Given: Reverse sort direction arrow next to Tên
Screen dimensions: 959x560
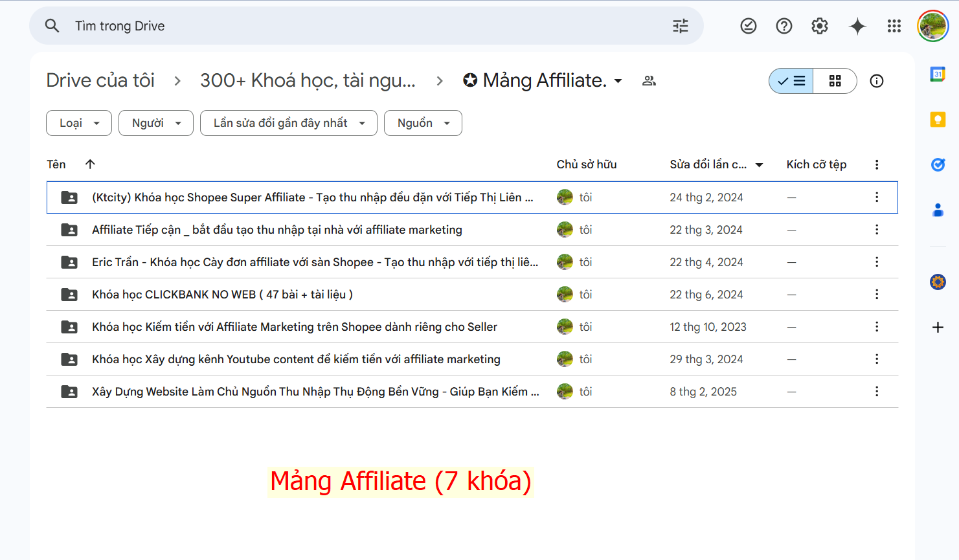Looking at the screenshot, I should pyautogui.click(x=90, y=164).
